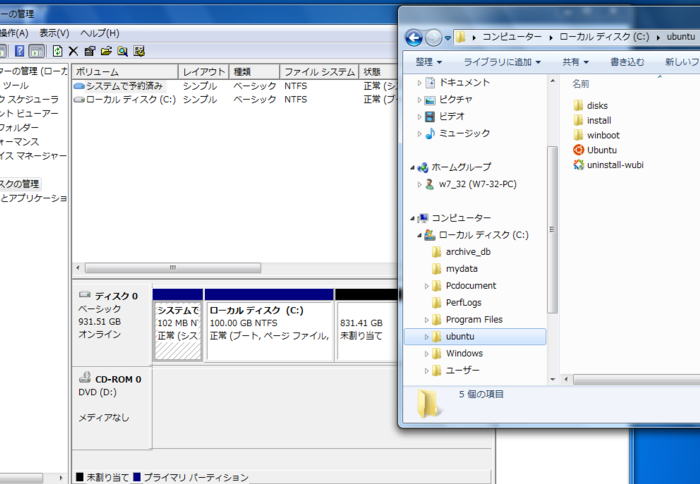Expand the Windows folder arrow
Viewport: 700px width, 484px height.
tap(426, 354)
